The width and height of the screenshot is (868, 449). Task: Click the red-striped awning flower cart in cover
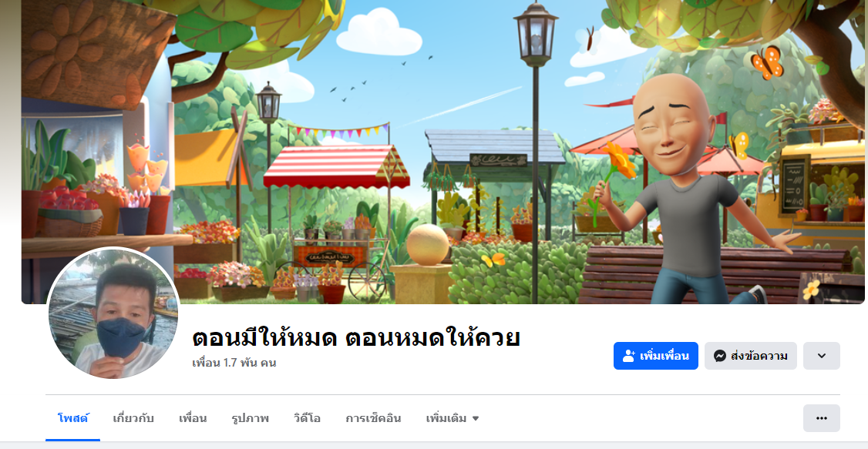click(336, 221)
